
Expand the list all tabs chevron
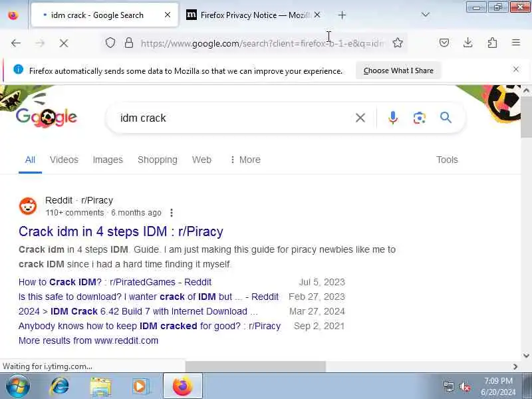pos(425,15)
